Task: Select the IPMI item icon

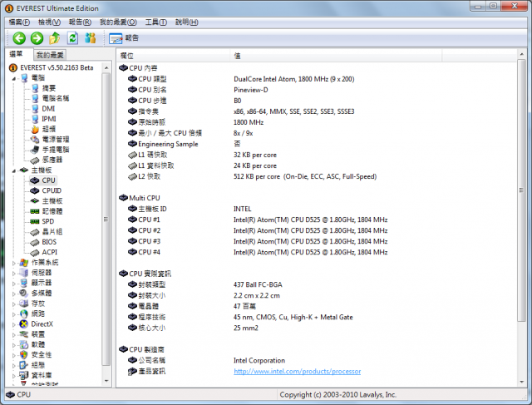Action: tap(35, 119)
